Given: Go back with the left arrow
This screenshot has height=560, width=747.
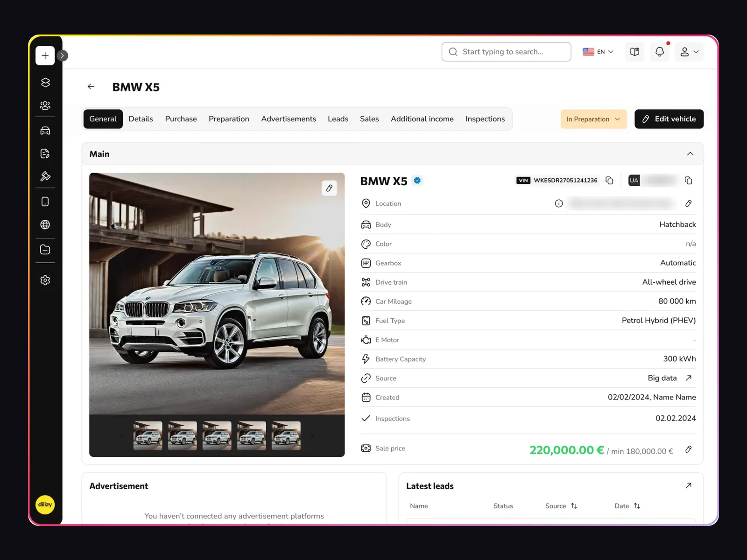Looking at the screenshot, I should coord(91,87).
